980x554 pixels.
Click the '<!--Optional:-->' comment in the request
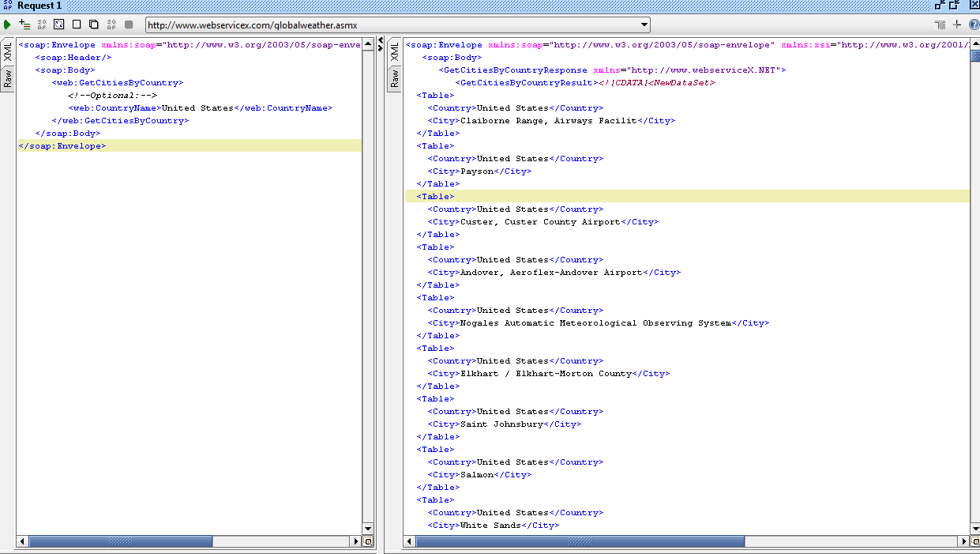tap(112, 96)
